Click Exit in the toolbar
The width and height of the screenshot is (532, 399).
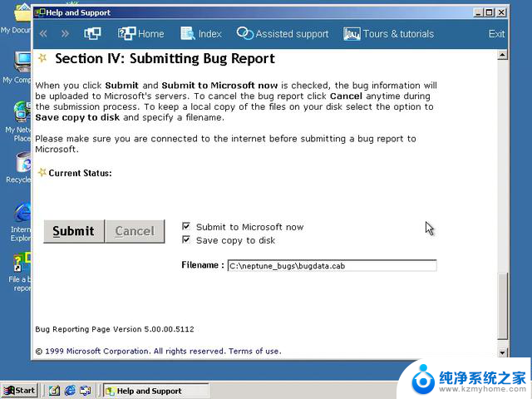click(496, 33)
